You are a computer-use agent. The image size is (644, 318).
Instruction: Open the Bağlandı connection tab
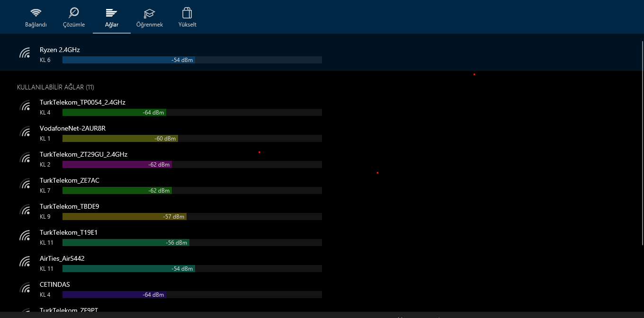[36, 18]
